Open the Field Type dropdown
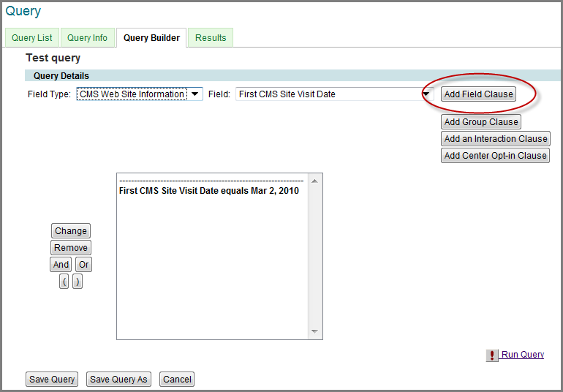The image size is (563, 392). 140,94
